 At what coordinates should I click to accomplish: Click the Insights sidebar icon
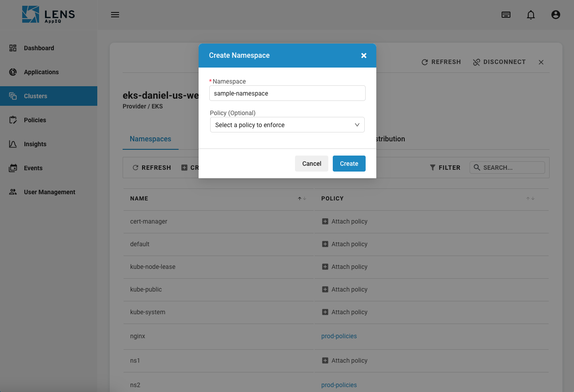tap(13, 144)
